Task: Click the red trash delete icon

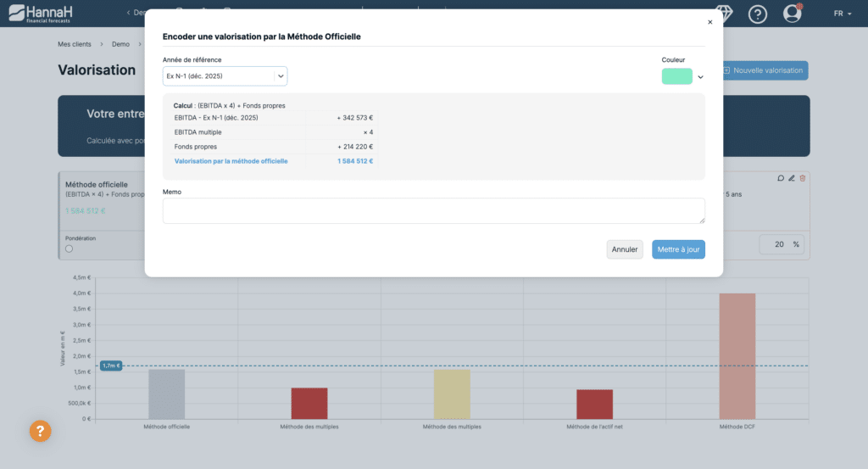Action: pyautogui.click(x=803, y=178)
